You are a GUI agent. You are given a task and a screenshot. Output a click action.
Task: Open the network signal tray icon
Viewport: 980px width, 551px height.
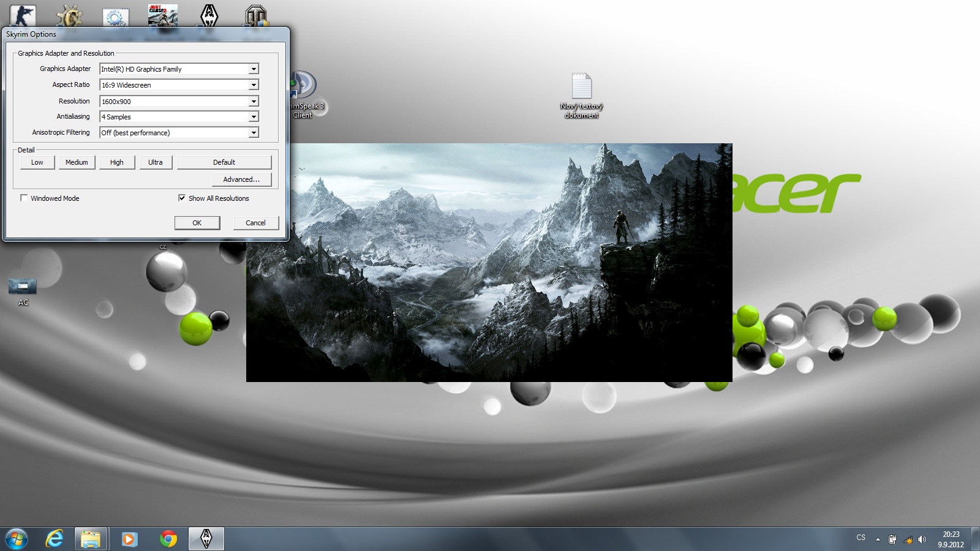908,539
